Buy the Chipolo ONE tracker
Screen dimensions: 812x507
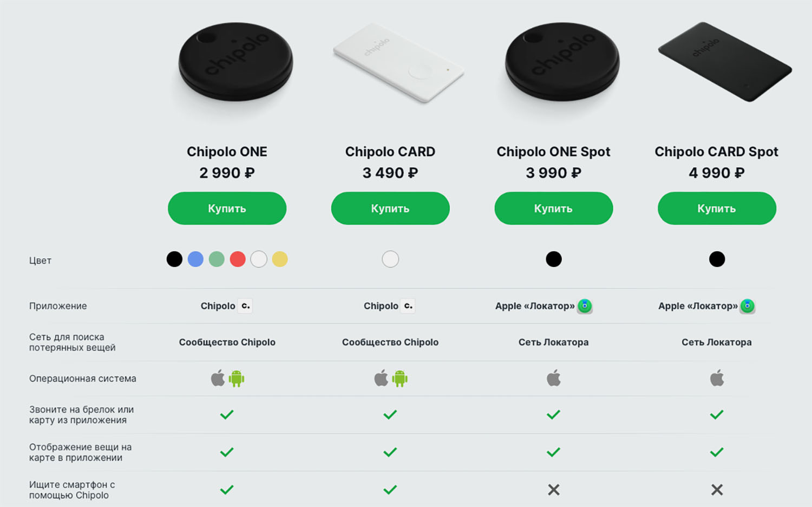click(x=227, y=209)
